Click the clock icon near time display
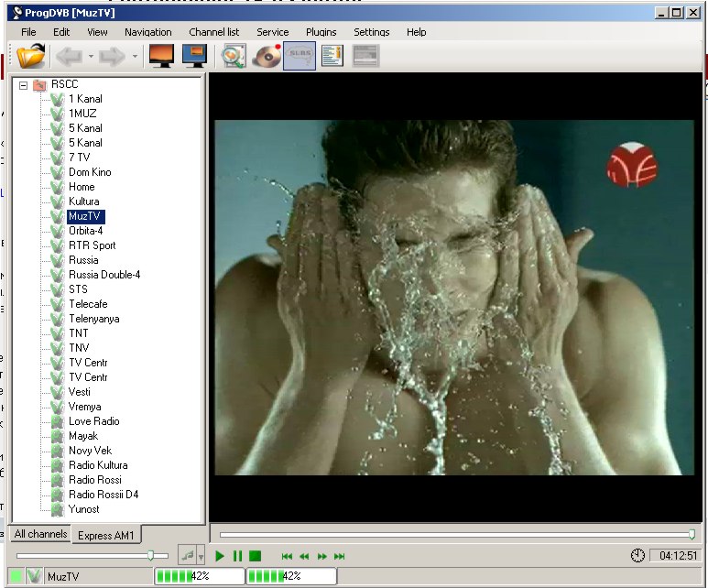 (x=637, y=556)
